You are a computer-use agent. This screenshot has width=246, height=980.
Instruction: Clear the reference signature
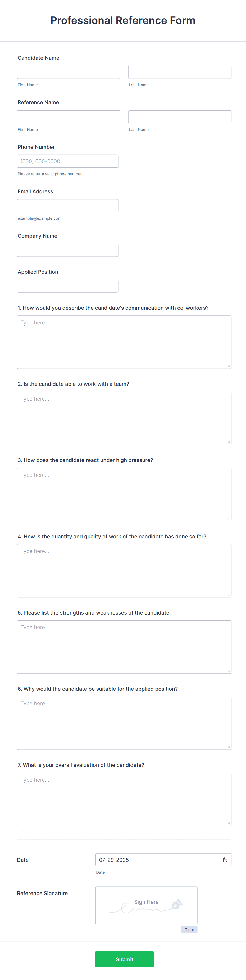pyautogui.click(x=189, y=929)
